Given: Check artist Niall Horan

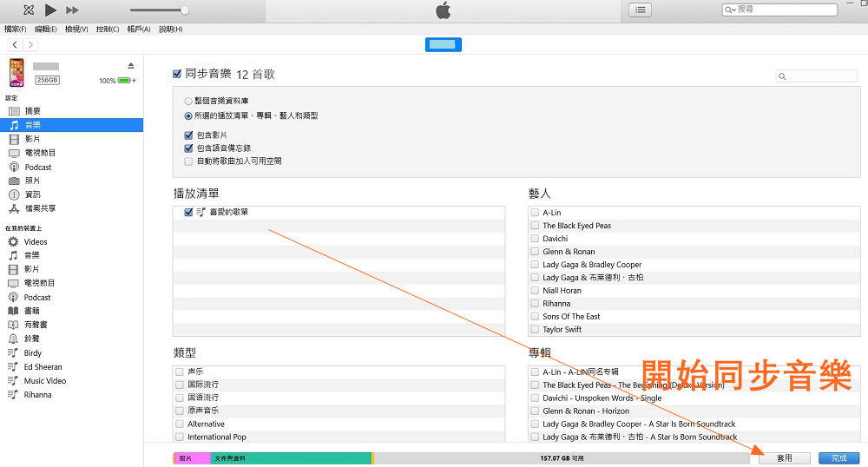Looking at the screenshot, I should tap(535, 291).
